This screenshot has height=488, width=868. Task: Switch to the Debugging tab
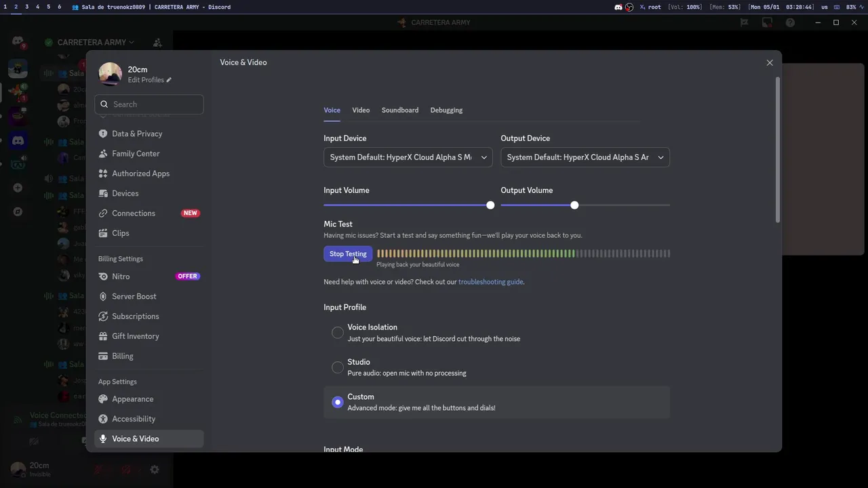[446, 110]
